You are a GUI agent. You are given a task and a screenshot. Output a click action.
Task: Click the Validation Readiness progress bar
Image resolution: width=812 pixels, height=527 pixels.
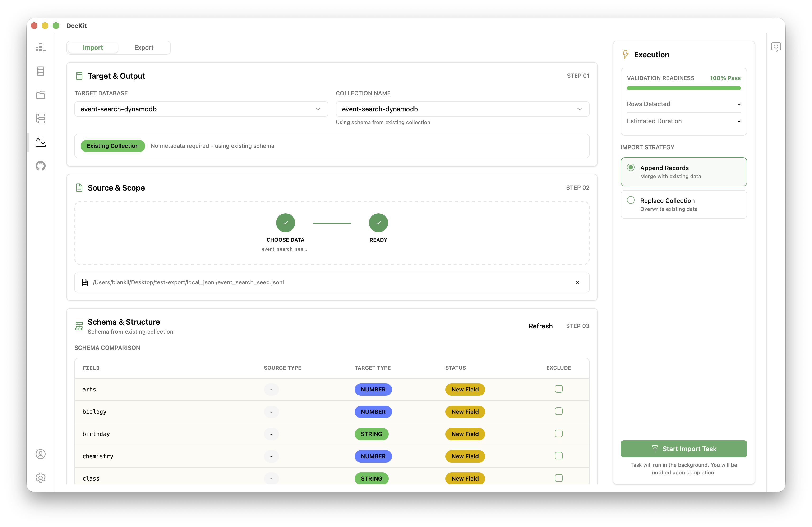(683, 88)
